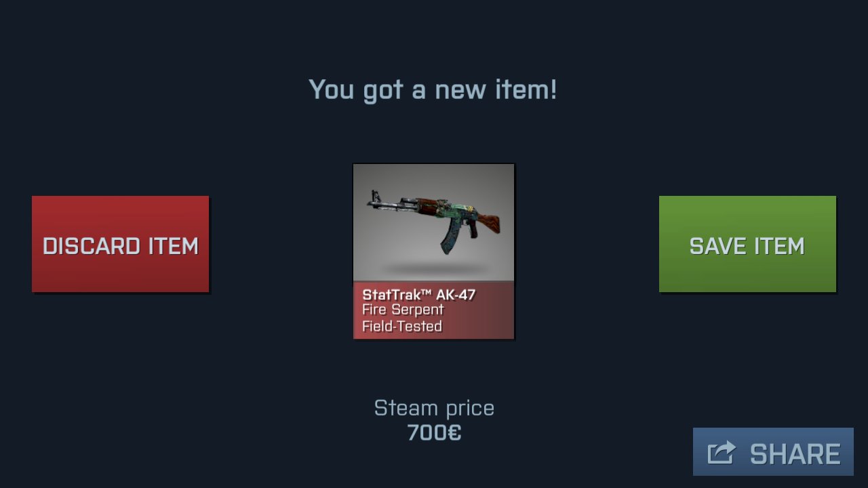Screen dimensions: 868x488
Task: Click the Field-Tested wear label
Action: (402, 326)
